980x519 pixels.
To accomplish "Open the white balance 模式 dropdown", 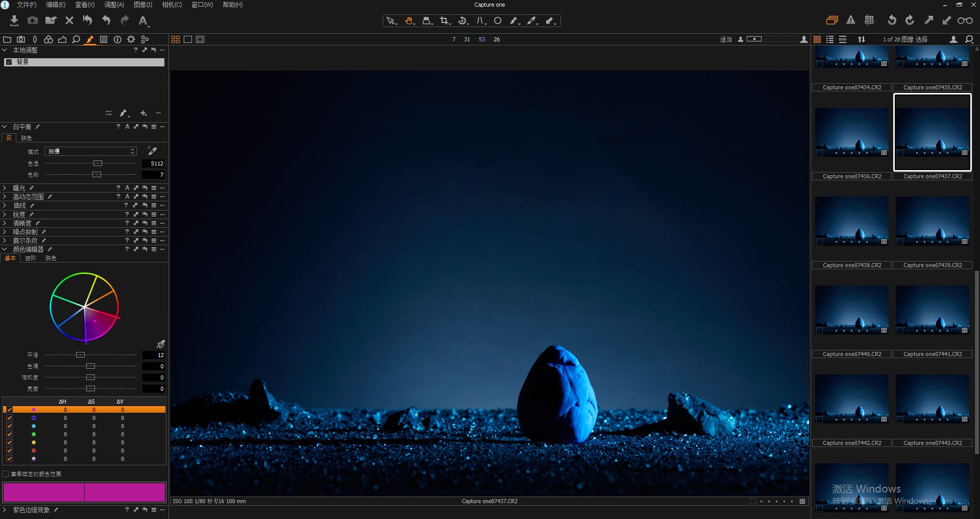I will pyautogui.click(x=90, y=151).
